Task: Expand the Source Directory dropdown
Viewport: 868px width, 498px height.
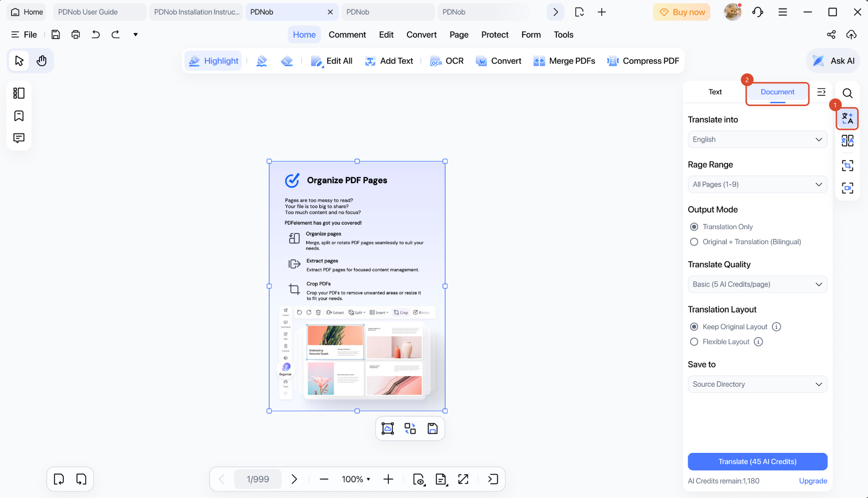Action: 757,384
